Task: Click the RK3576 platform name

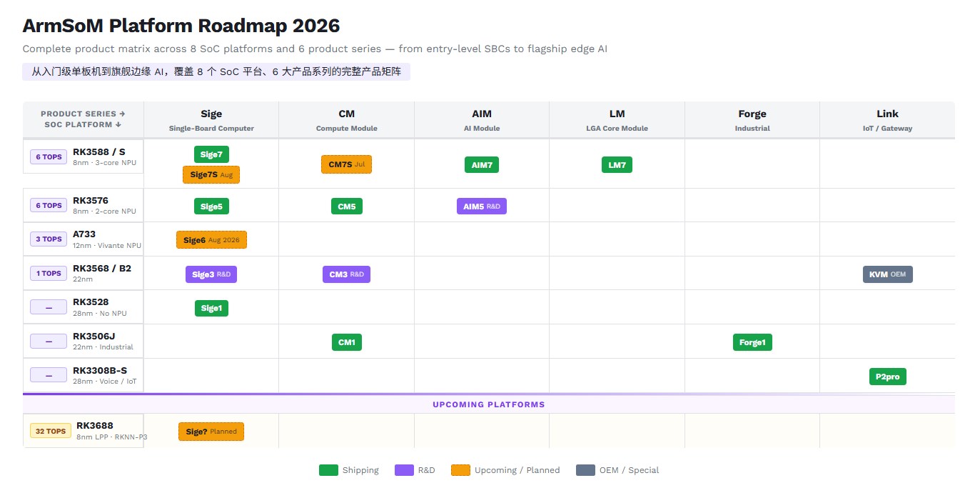Action: click(x=91, y=201)
